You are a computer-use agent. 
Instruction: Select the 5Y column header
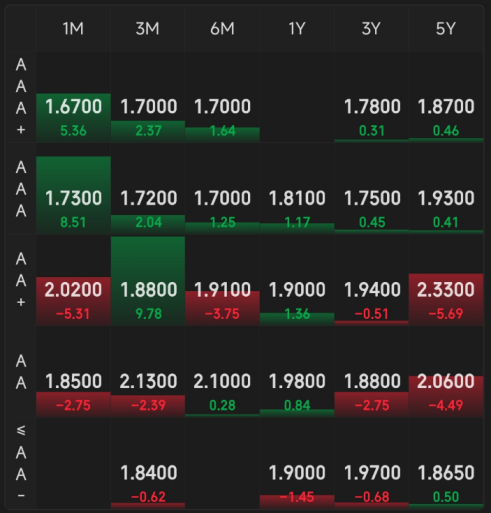pyautogui.click(x=446, y=29)
